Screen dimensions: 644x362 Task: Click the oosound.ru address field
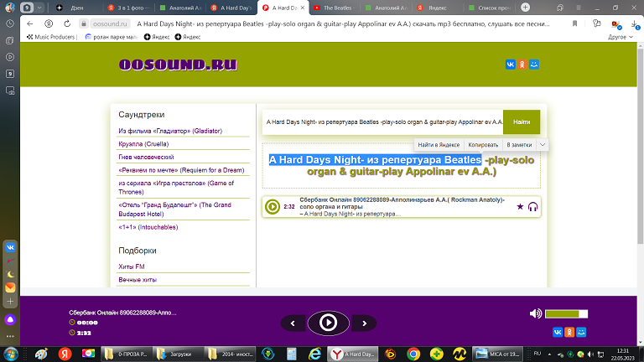[110, 23]
